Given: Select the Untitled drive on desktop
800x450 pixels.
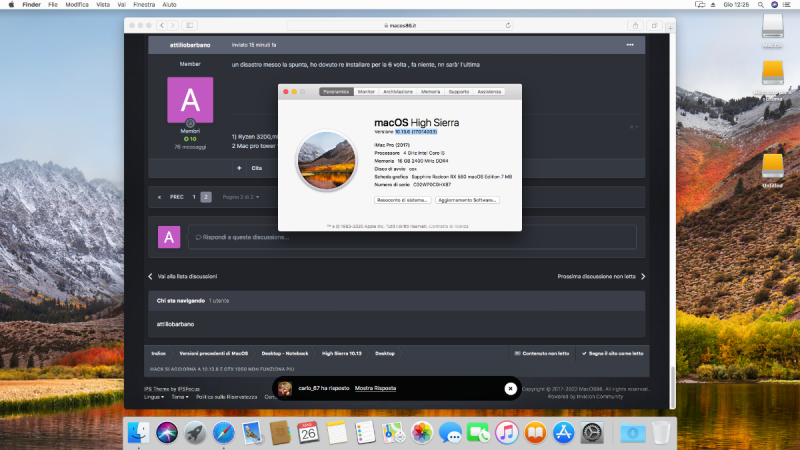Looking at the screenshot, I should tap(772, 171).
